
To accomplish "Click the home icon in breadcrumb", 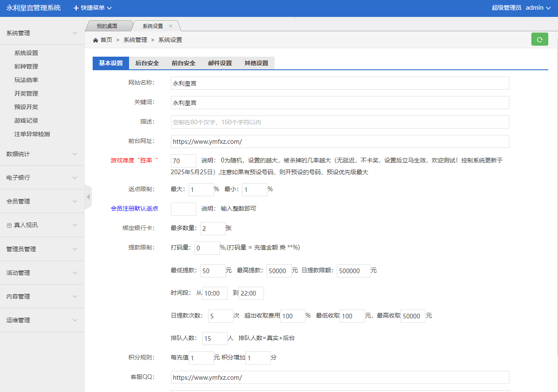I will point(96,40).
